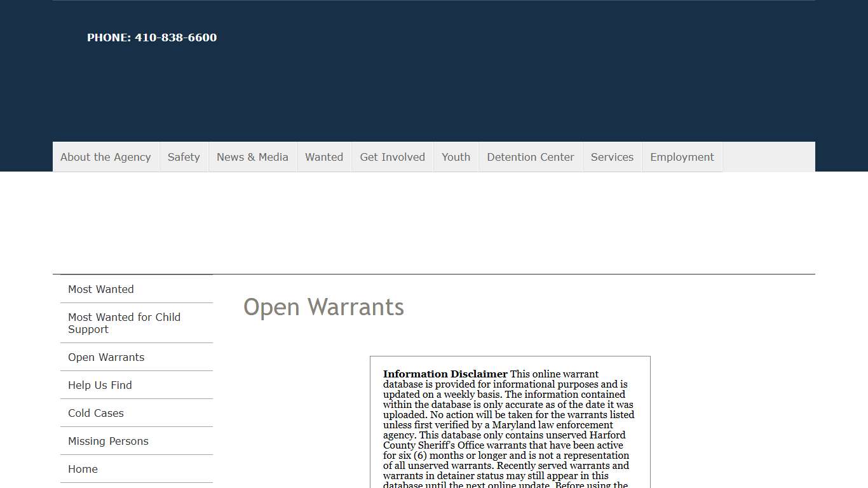Navigate to 'Home' from the sidebar
Screen dimensions: 868x488
tap(83, 469)
